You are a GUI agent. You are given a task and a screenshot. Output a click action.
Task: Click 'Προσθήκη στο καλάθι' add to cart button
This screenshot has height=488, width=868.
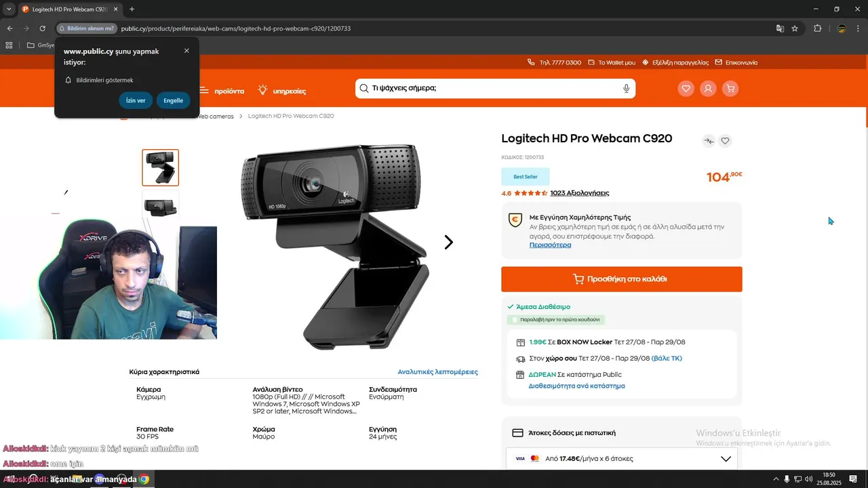(x=622, y=279)
